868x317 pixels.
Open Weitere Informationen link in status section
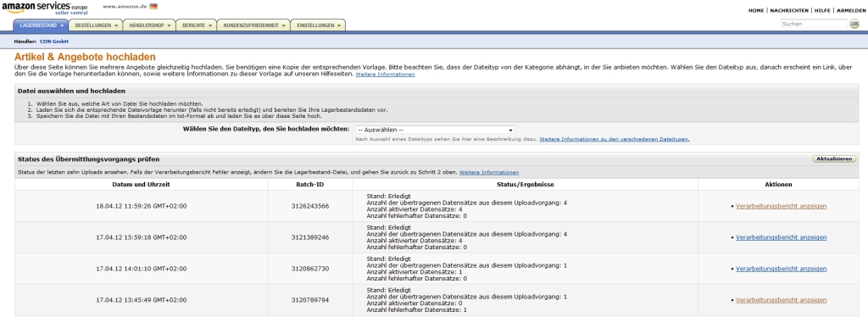[x=489, y=173]
